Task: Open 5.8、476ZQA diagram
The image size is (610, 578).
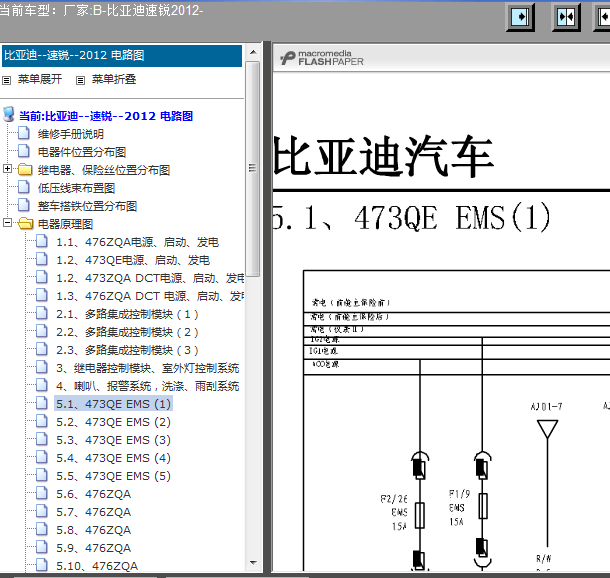Action: pyautogui.click(x=93, y=530)
